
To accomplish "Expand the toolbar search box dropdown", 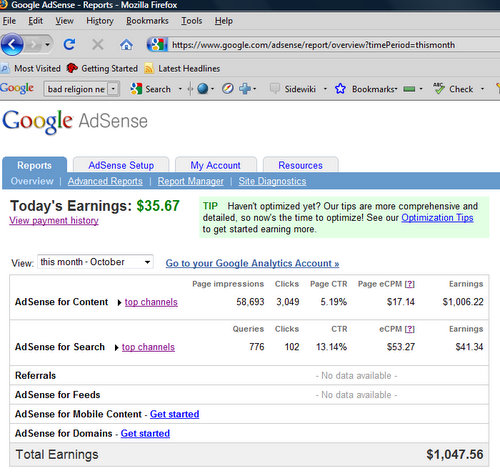I will coord(113,89).
